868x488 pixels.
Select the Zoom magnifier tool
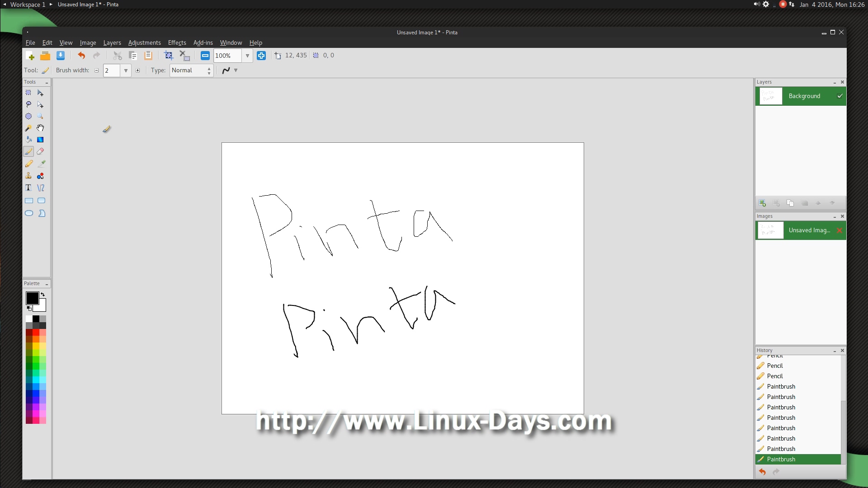point(41,116)
